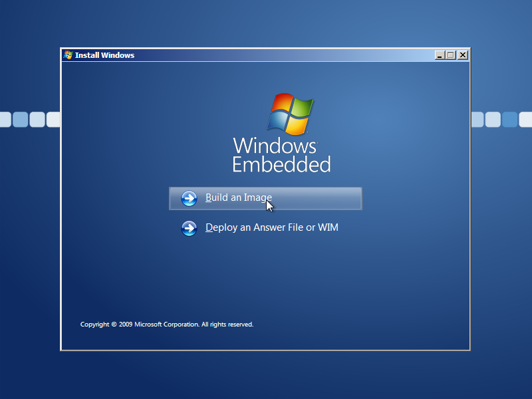Maximize the Install Windows window

click(451, 55)
